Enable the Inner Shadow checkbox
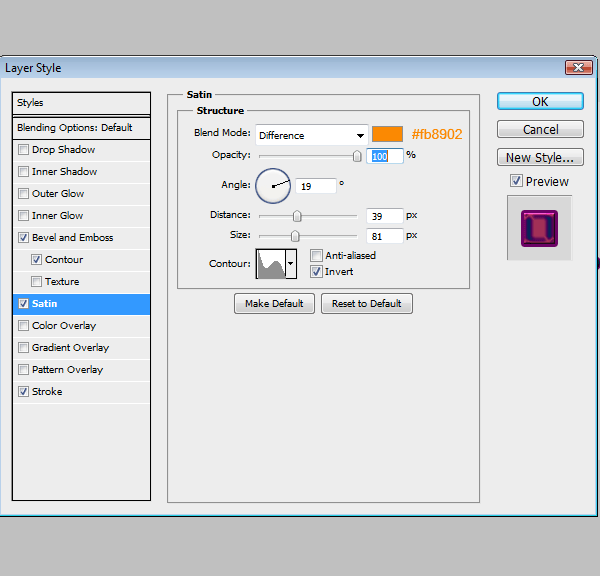The height and width of the screenshot is (576, 600). [23, 171]
